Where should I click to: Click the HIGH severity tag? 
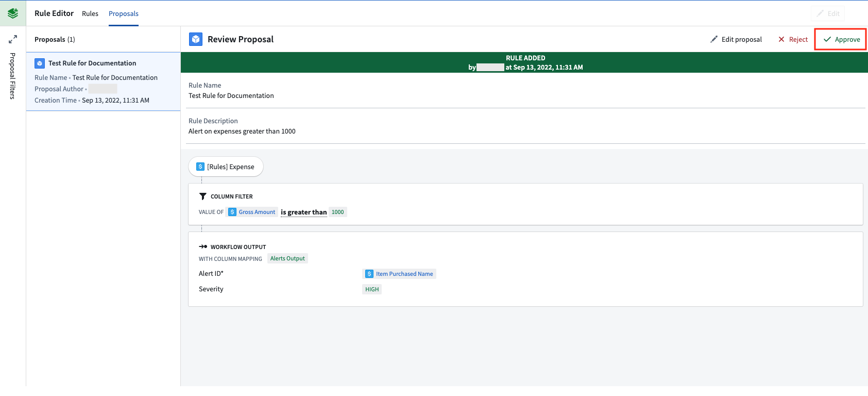click(372, 289)
